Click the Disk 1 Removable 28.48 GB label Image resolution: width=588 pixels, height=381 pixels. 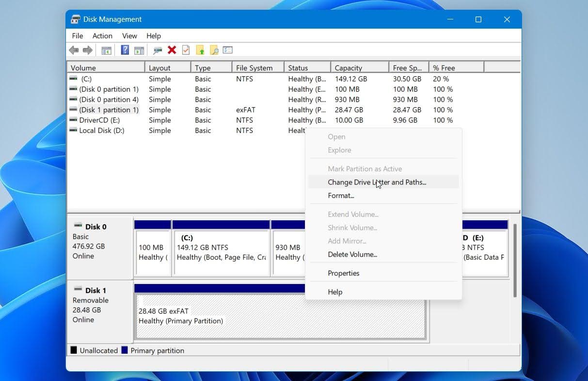pos(99,311)
